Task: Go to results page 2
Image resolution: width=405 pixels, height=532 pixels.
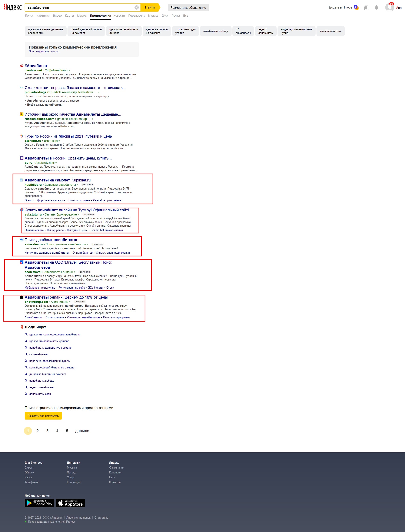Action: (38, 431)
